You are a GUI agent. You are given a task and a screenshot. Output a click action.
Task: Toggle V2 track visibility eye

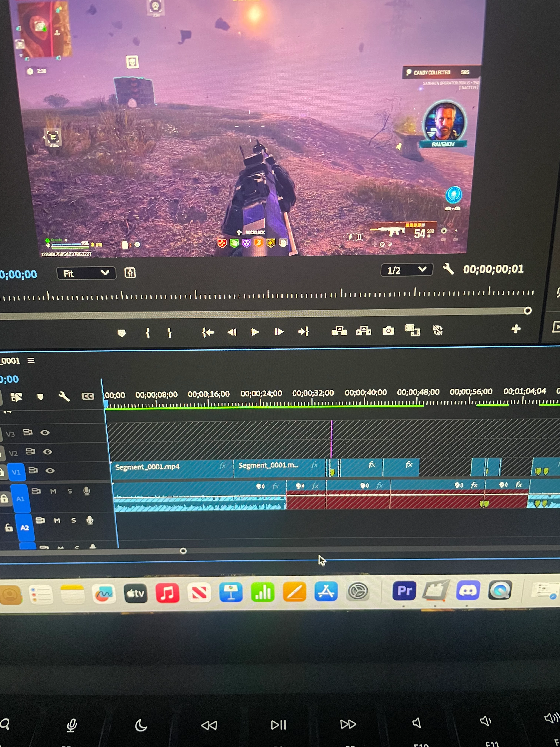coord(48,451)
